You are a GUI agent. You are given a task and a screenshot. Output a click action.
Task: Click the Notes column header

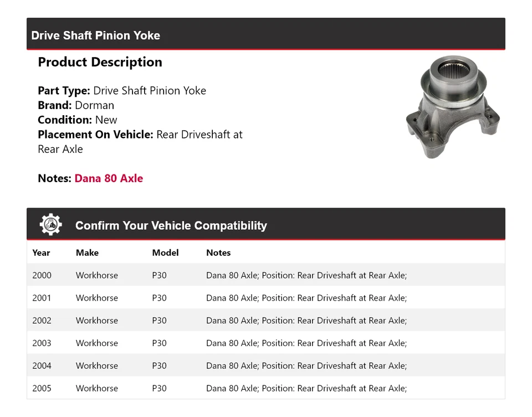point(218,253)
